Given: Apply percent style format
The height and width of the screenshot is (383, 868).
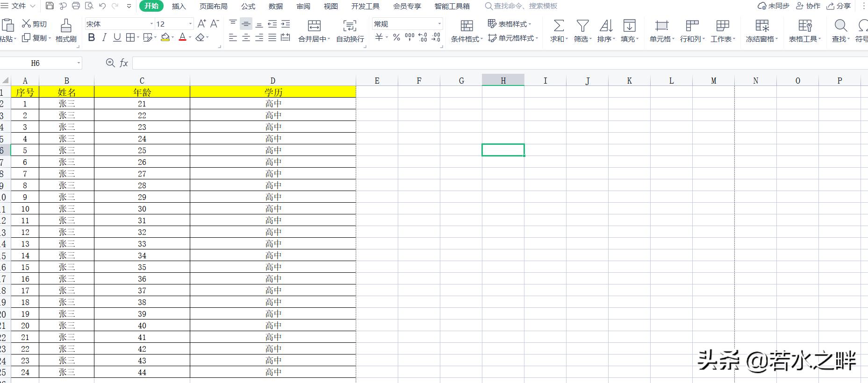Looking at the screenshot, I should [x=396, y=37].
